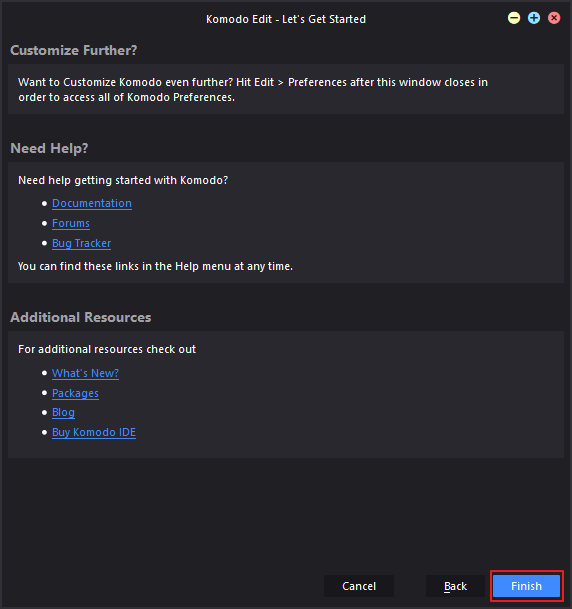Select the 'Customize Further?' heading
Viewport: 572px width, 609px height.
pos(74,50)
